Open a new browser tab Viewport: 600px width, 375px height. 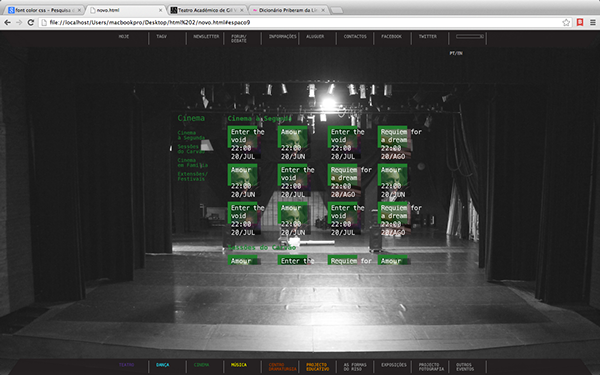336,10
